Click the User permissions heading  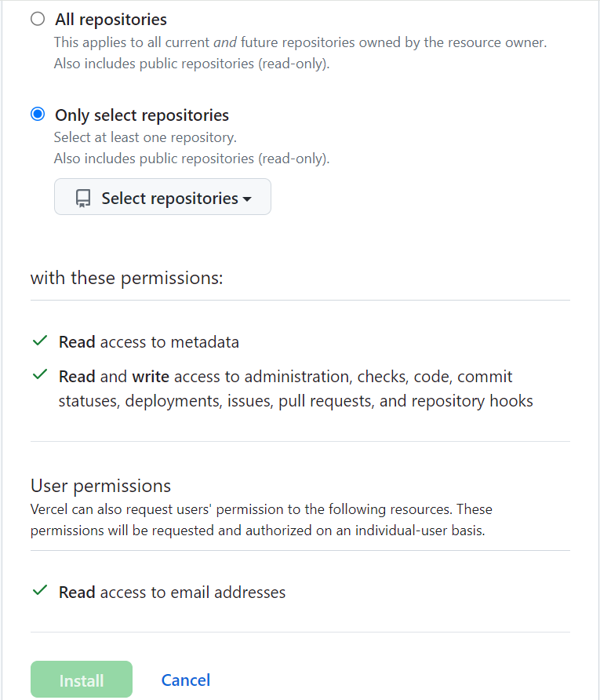(100, 485)
